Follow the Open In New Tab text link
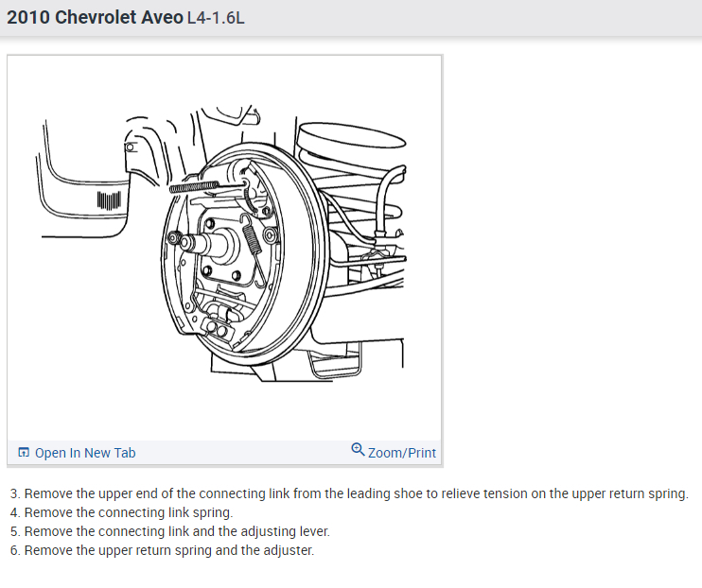This screenshot has width=702, height=588. [85, 453]
